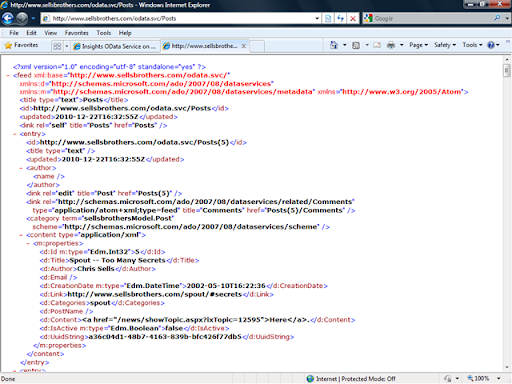This screenshot has width=512, height=384.
Task: Switch to Insights OData Service tab
Action: [x=115, y=46]
